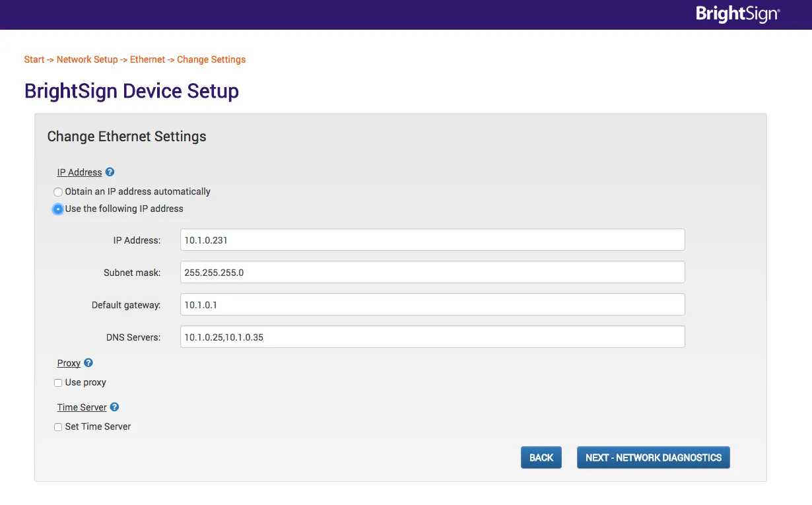Select the Default gateway input box
Screen dimensions: 812x505
click(x=432, y=304)
